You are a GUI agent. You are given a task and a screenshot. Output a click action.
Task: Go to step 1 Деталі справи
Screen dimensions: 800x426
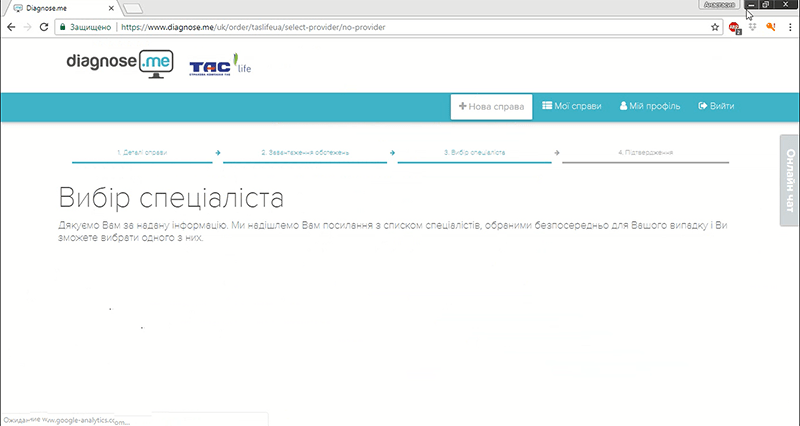[x=142, y=153]
